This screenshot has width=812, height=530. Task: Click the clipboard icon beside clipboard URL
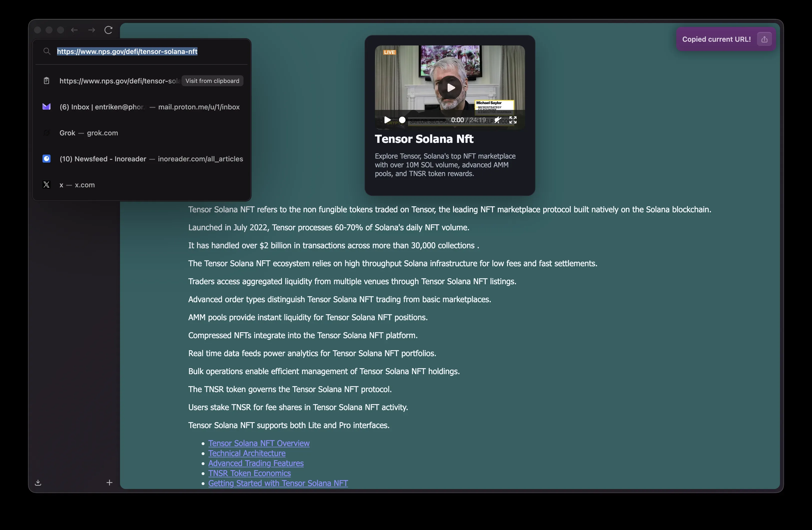(46, 81)
